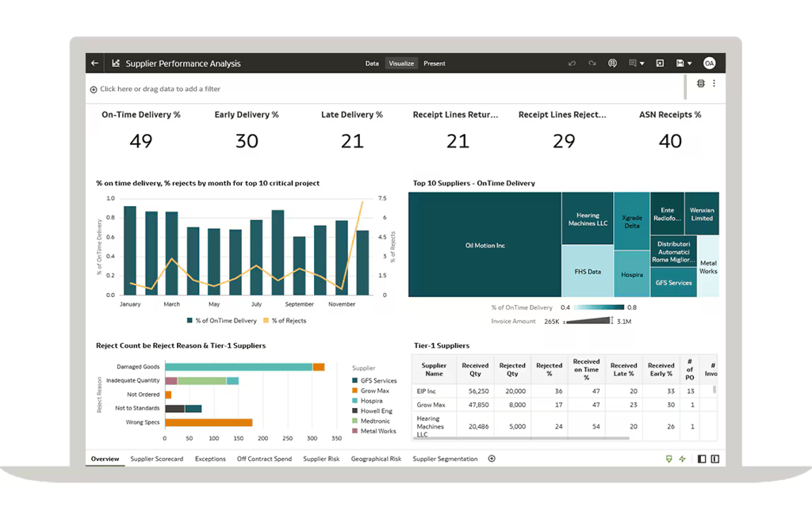Viewport: 812px width, 511px height.
Task: Expand the save options dropdown arrow
Action: pyautogui.click(x=690, y=63)
